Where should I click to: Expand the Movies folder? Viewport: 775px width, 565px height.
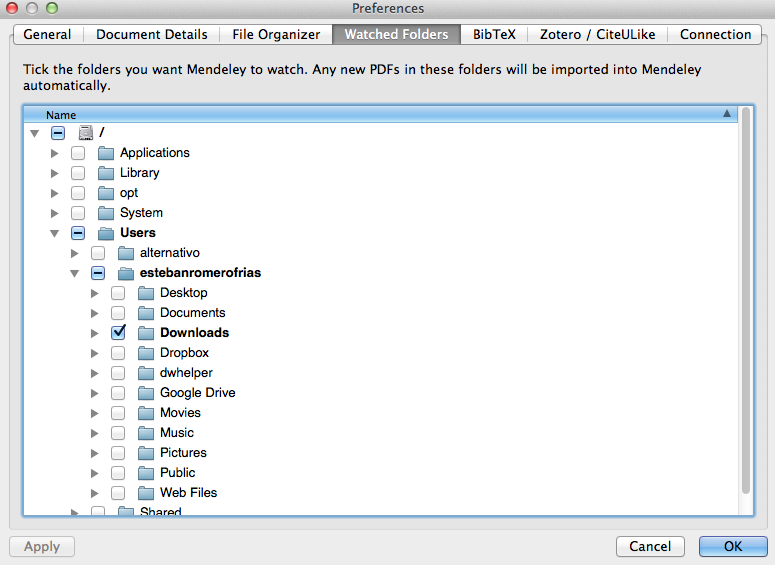click(94, 413)
